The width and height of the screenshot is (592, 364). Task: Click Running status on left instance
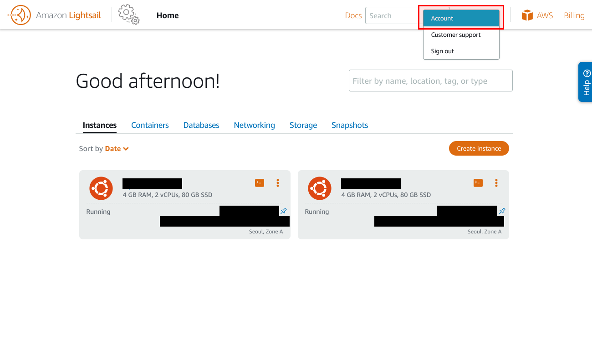(x=98, y=212)
